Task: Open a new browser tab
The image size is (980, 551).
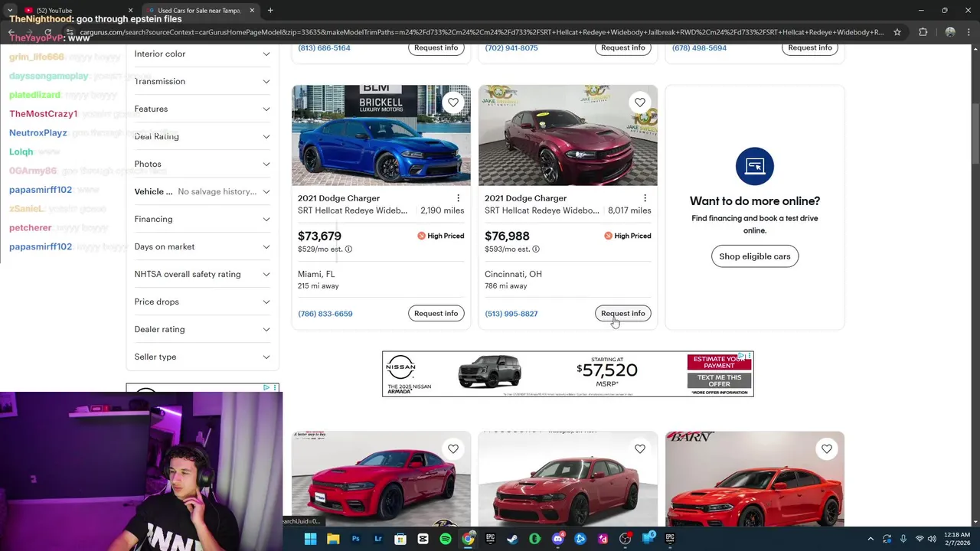Action: [270, 11]
